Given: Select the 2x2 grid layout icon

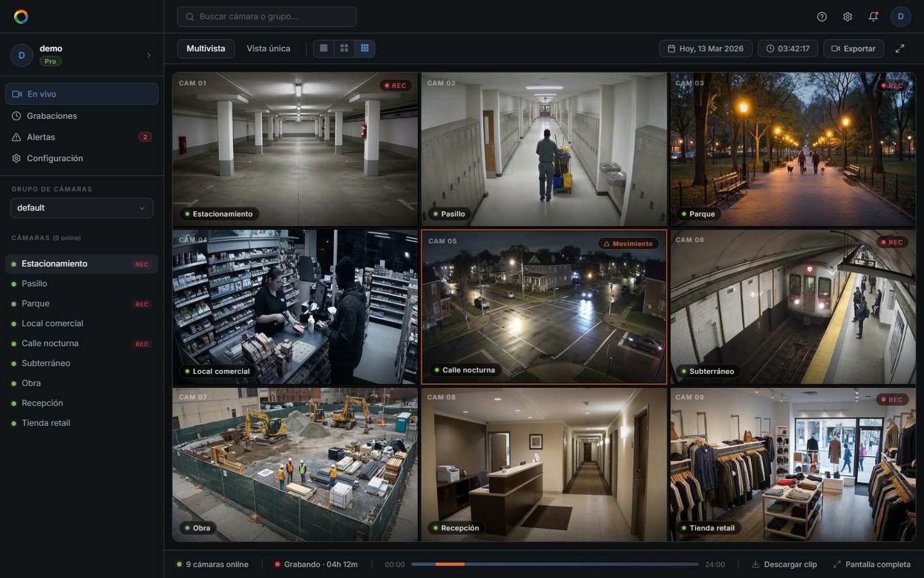Looking at the screenshot, I should click(344, 49).
